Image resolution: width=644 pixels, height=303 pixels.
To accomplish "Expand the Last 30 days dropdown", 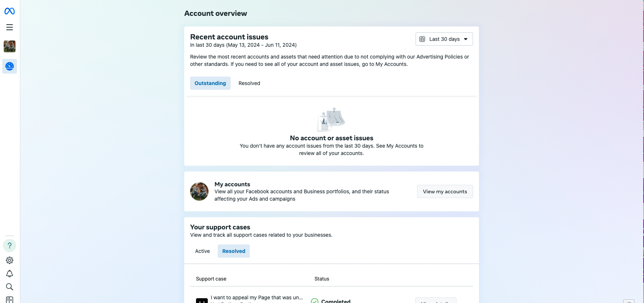I will tap(444, 39).
